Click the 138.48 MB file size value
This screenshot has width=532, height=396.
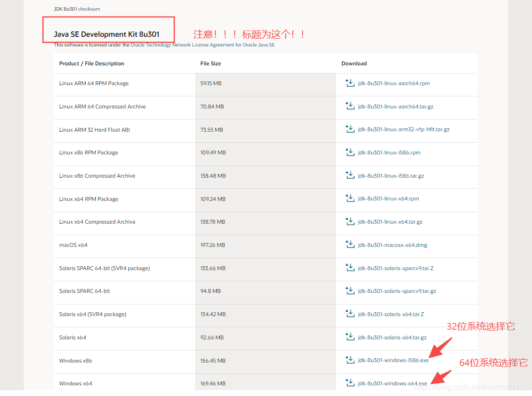pyautogui.click(x=213, y=176)
